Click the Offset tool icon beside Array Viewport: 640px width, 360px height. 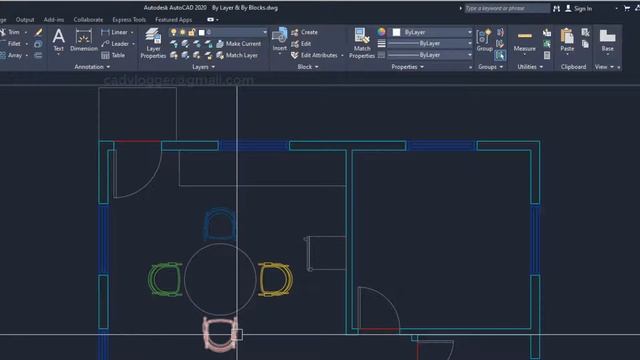[38, 55]
